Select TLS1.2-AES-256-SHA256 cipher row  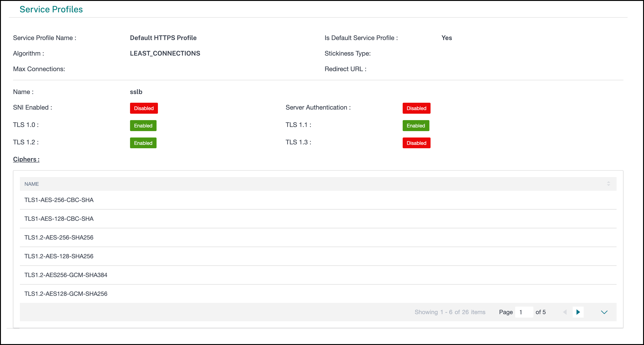pos(318,237)
